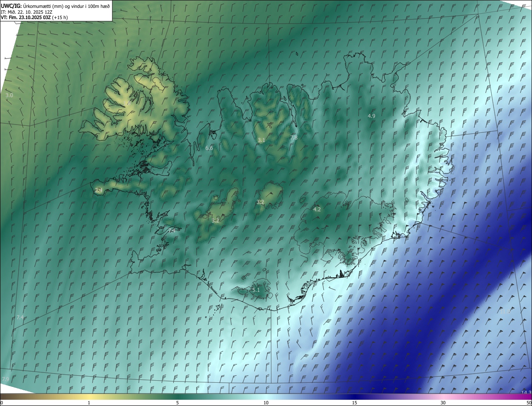Click the 3.0 value label on the map
Image resolution: width=532 pixels, height=406 pixels.
(x=9, y=95)
